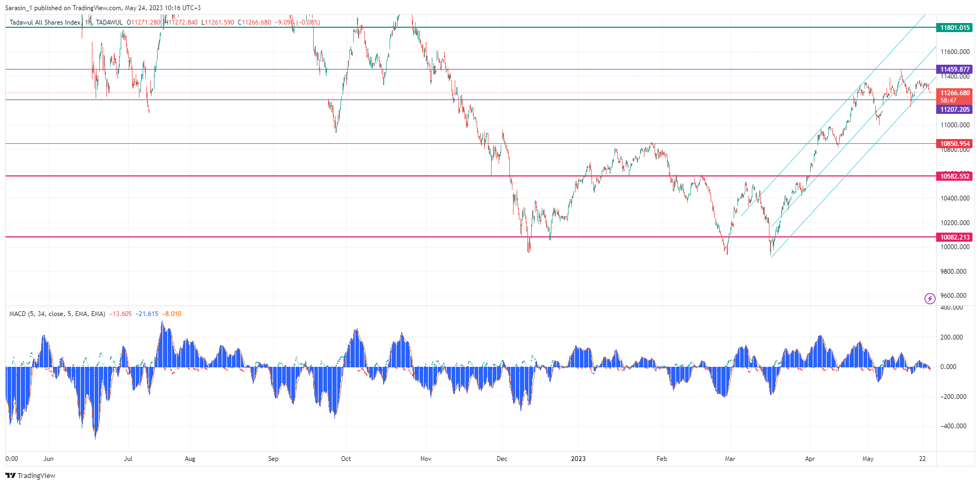The width and height of the screenshot is (980, 485).
Task: Click the close value 11266.680 in legend
Action: click(256, 22)
